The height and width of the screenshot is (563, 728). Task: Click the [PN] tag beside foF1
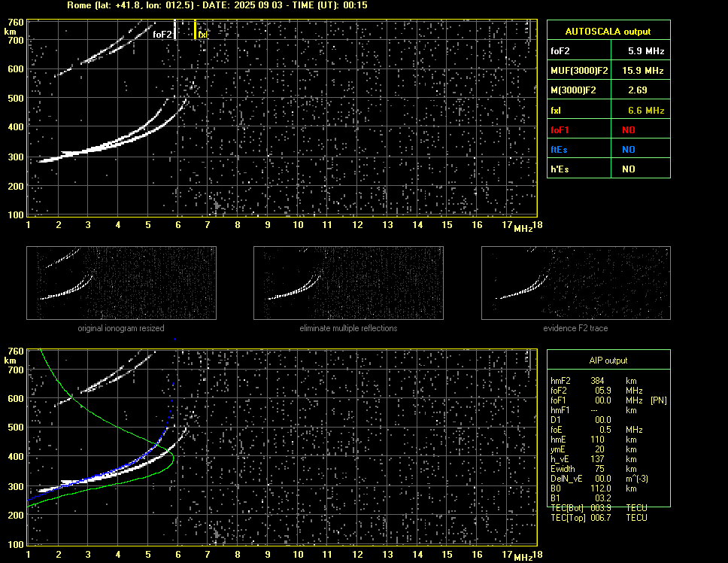coord(659,400)
